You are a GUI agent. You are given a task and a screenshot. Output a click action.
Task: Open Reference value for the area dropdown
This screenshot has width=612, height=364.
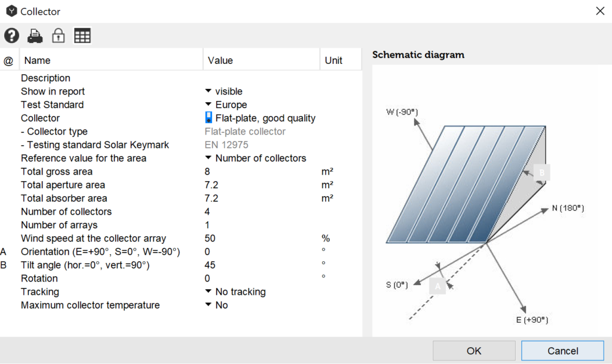click(x=209, y=158)
